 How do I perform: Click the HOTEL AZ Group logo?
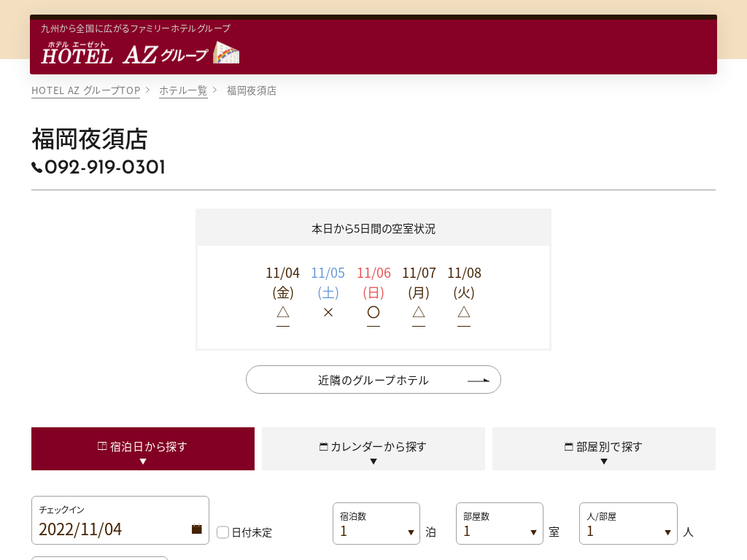[140, 53]
